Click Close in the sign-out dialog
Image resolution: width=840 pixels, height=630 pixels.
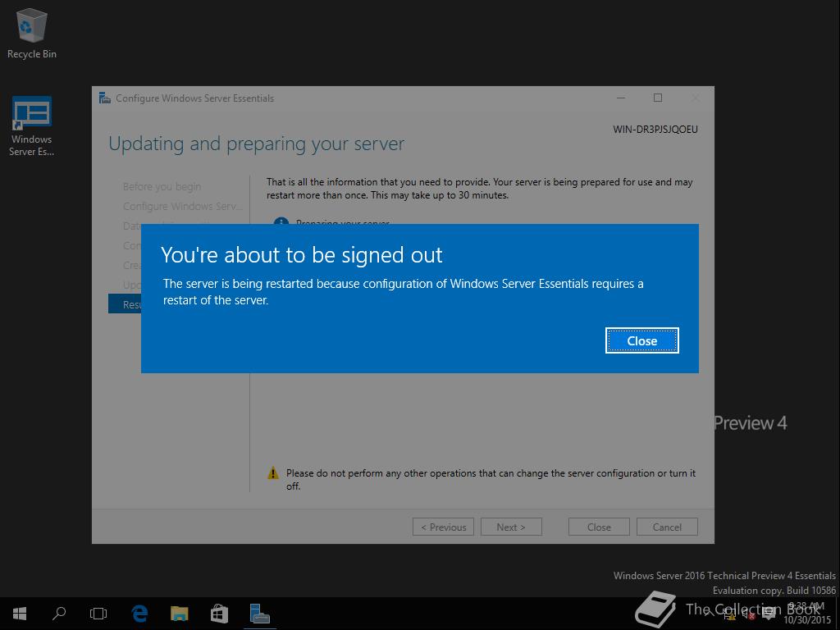point(641,340)
